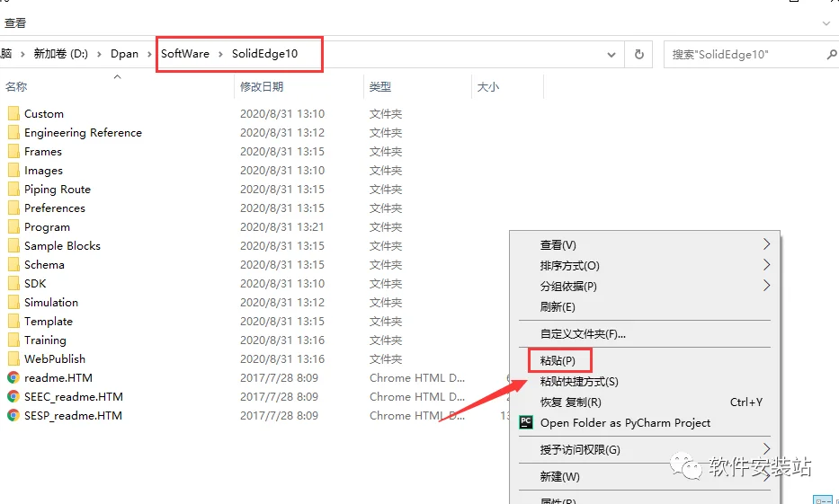Select the Piping Route folder name

point(58,190)
